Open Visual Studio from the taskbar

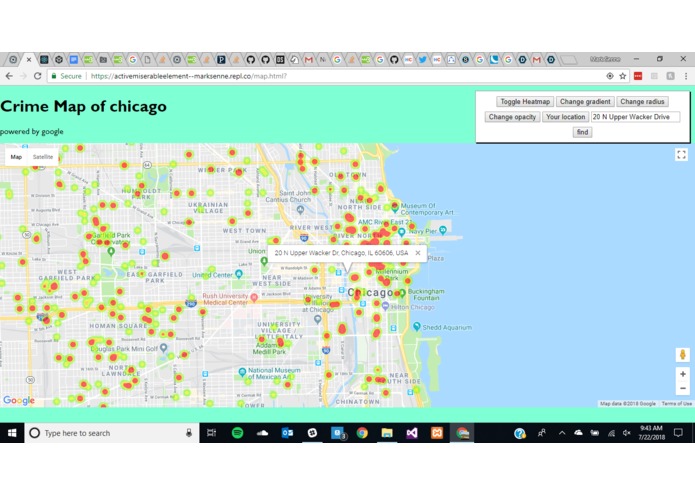pyautogui.click(x=412, y=433)
